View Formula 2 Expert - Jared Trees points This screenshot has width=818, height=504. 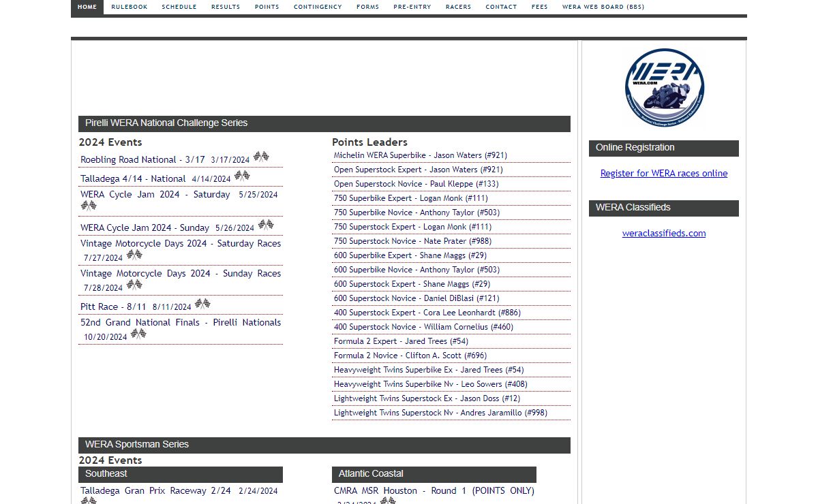point(401,341)
